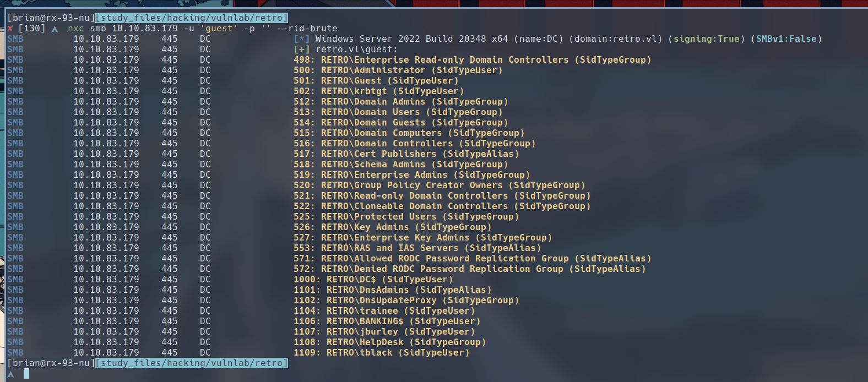This screenshot has height=382, width=868.
Task: Click the 445 port on the tblack row
Action: coord(170,353)
